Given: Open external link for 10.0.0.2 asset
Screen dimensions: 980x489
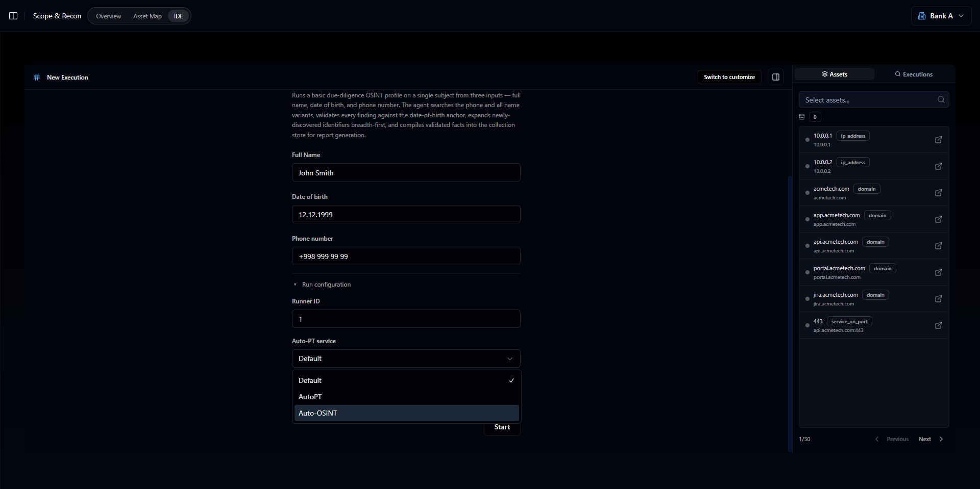Looking at the screenshot, I should tap(939, 166).
